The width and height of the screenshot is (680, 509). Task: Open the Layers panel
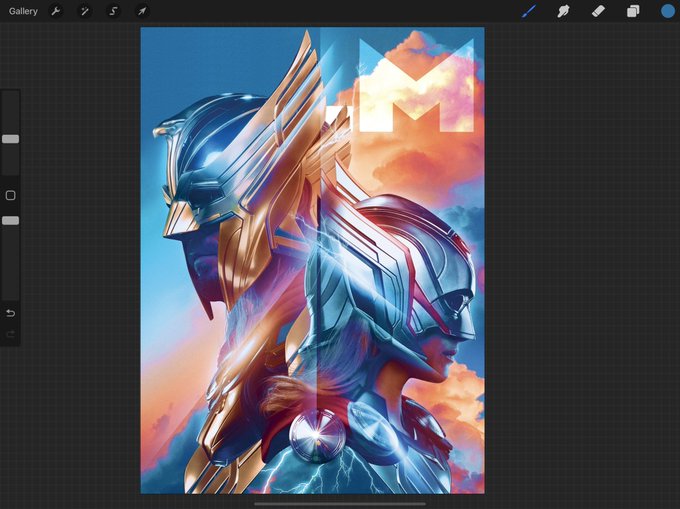[x=633, y=11]
